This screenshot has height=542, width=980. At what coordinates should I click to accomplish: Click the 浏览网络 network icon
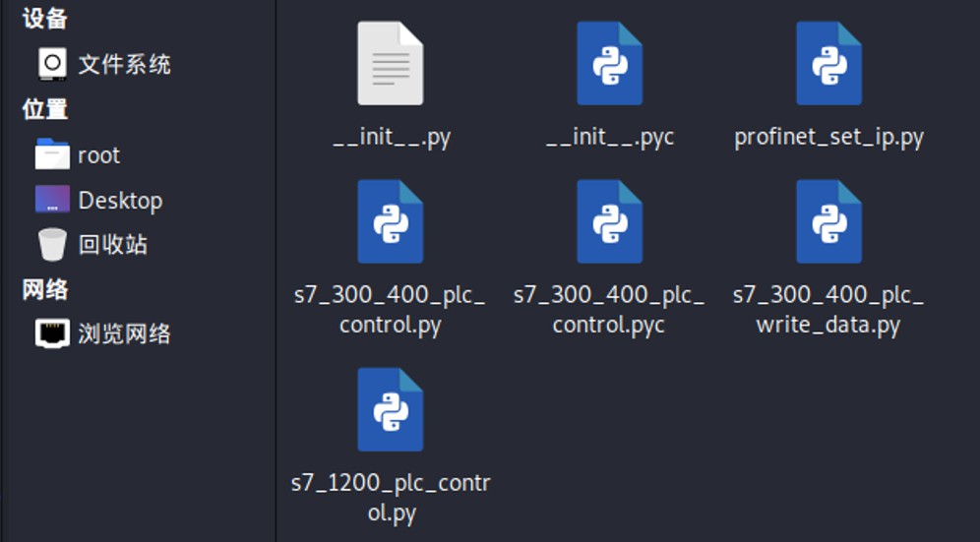[x=52, y=333]
